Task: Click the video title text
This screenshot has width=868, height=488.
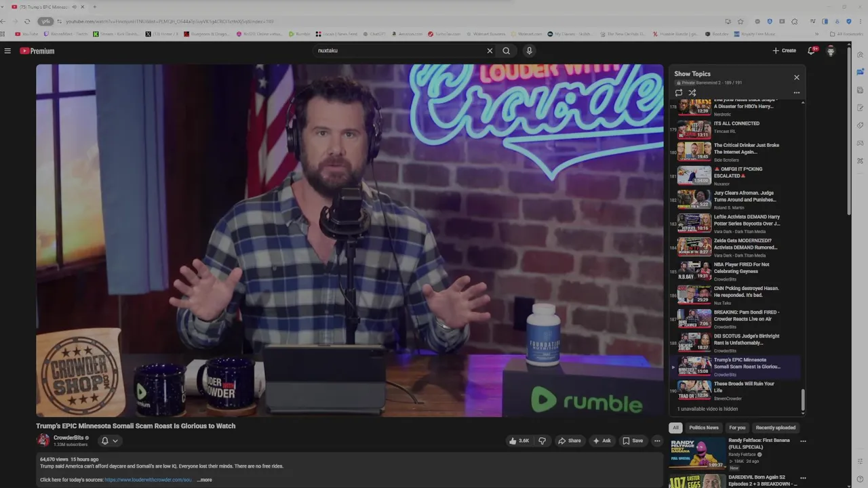Action: tap(136, 426)
